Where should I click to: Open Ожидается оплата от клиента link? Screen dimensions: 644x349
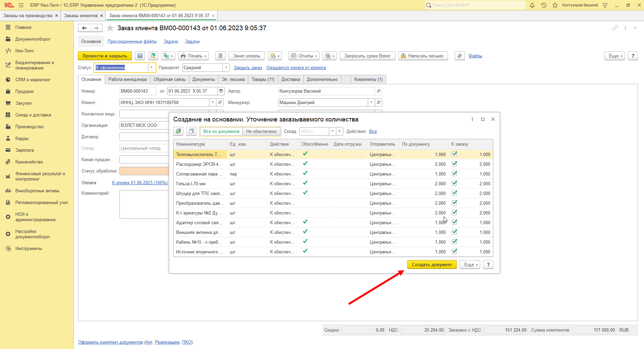[296, 67]
